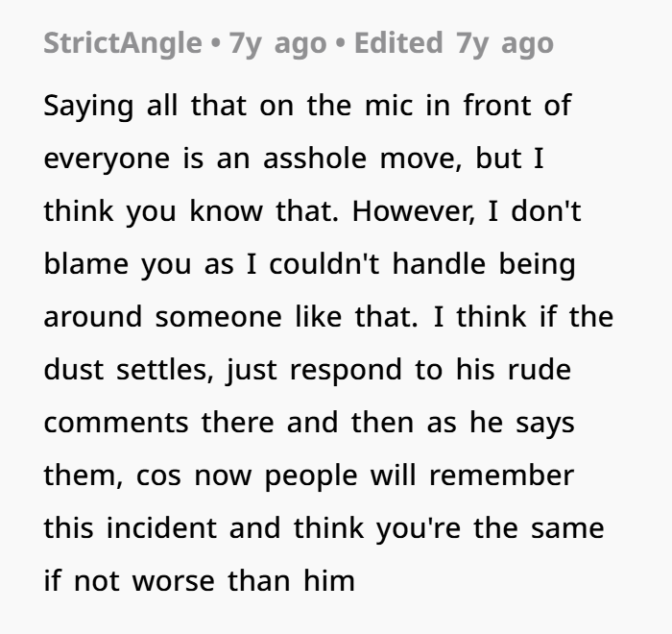The image size is (672, 634).
Task: Click the first "7y ago" comment timestamp
Action: click(x=277, y=43)
